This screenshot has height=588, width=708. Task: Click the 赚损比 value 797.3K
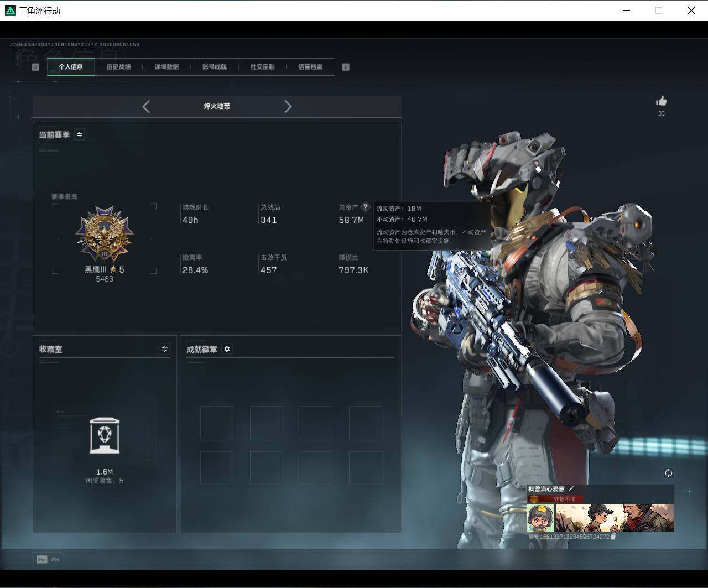coord(353,270)
